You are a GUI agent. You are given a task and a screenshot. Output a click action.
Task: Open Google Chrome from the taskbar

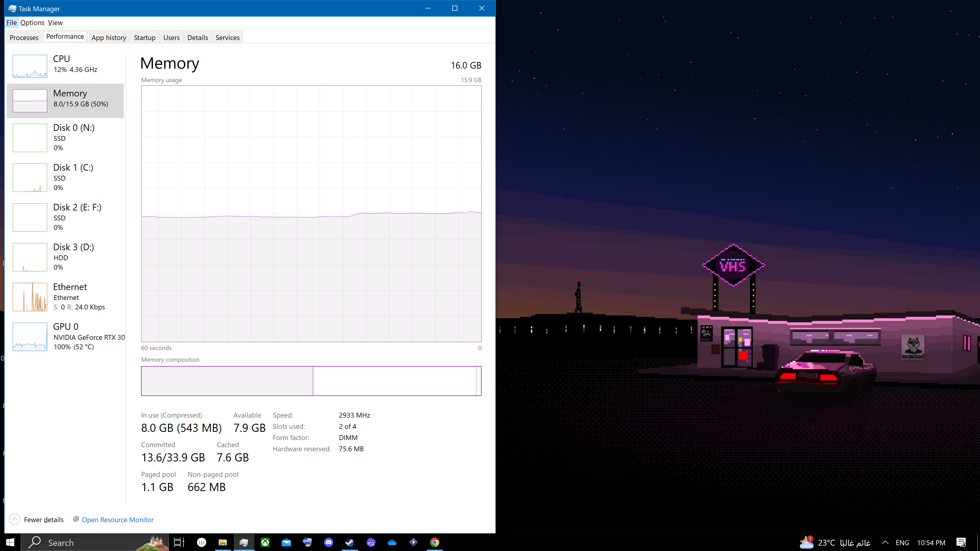(434, 543)
